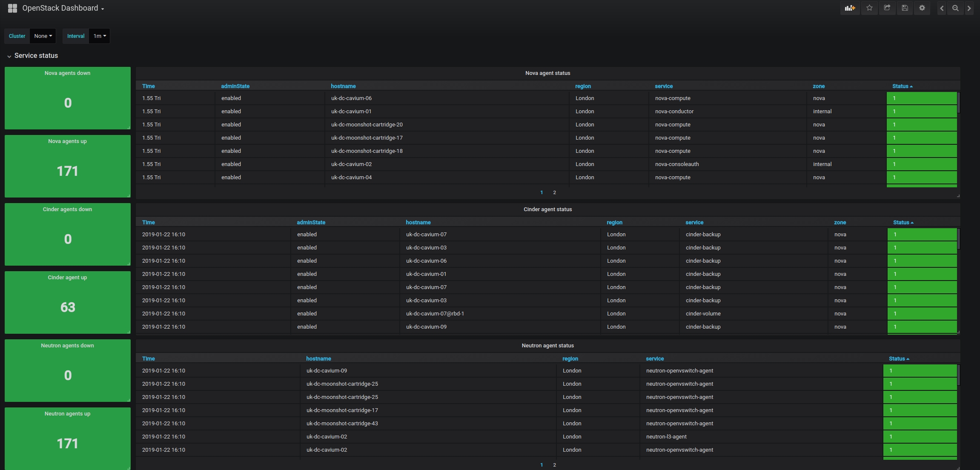Open dashboard settings gear

click(922, 8)
